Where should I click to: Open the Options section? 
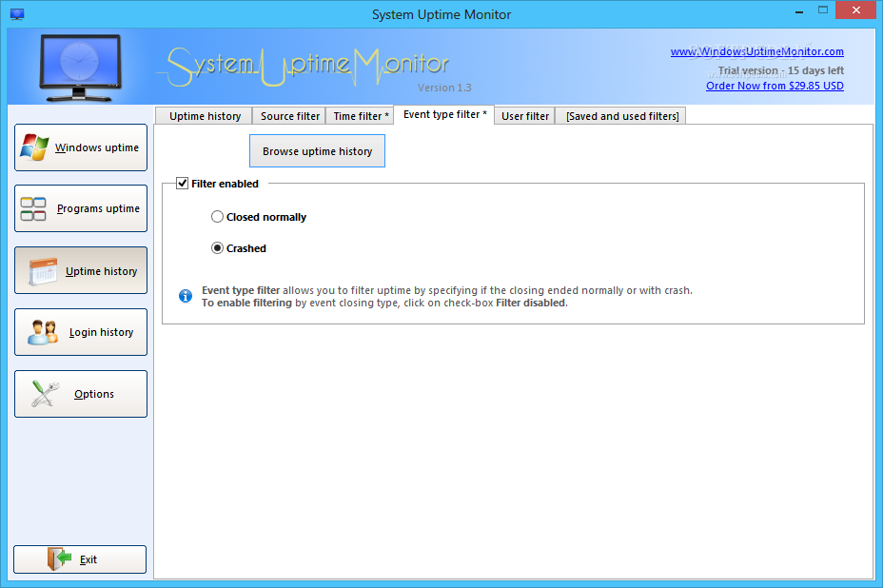[x=81, y=394]
